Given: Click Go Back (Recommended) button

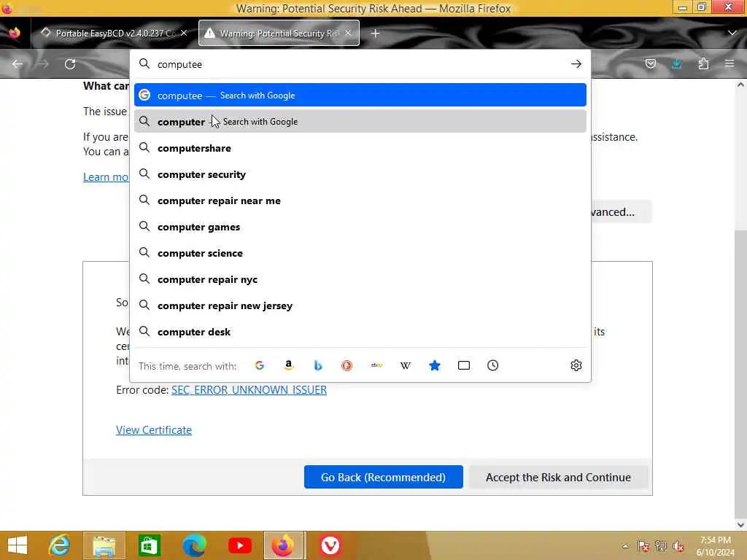Looking at the screenshot, I should [x=384, y=477].
